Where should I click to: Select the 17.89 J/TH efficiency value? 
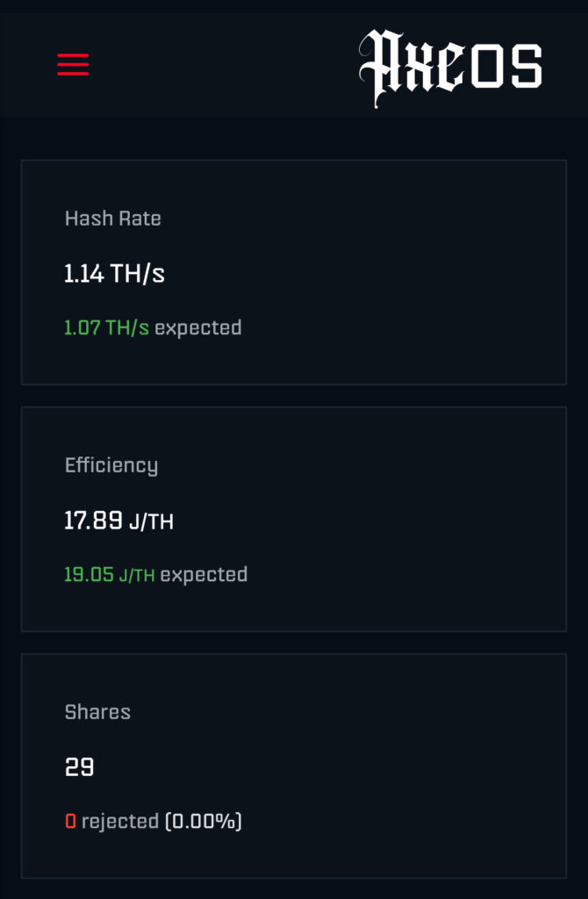click(118, 521)
